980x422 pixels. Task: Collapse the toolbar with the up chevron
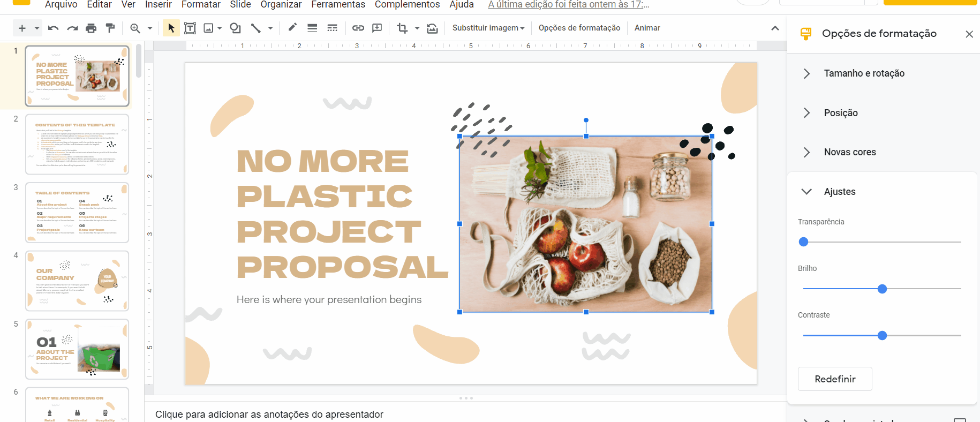pos(775,28)
